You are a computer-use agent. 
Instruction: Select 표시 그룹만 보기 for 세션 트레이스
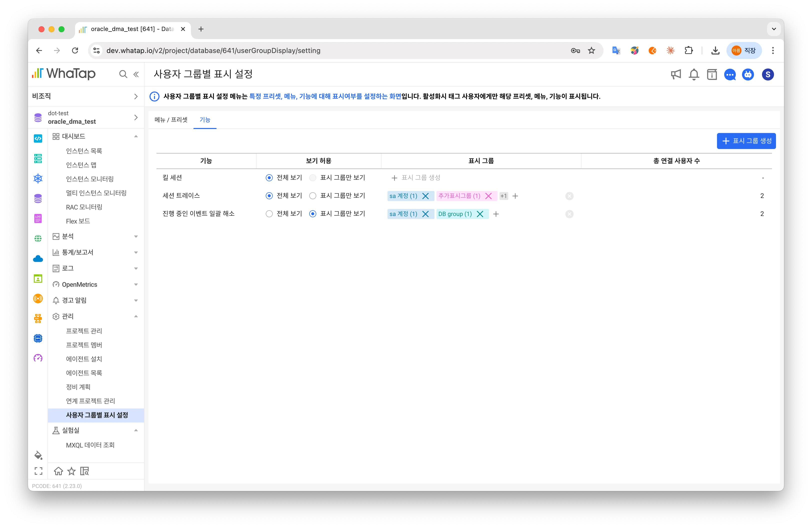click(312, 196)
